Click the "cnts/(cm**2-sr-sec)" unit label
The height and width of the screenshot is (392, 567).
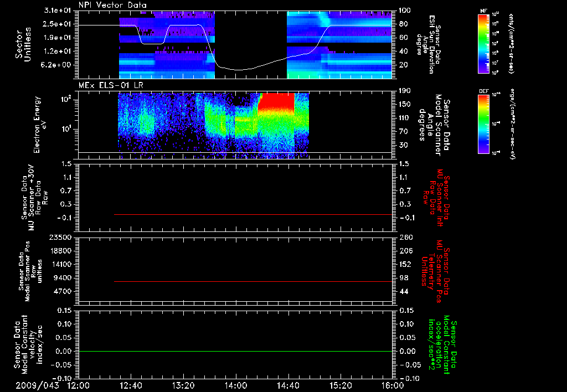tap(511, 43)
